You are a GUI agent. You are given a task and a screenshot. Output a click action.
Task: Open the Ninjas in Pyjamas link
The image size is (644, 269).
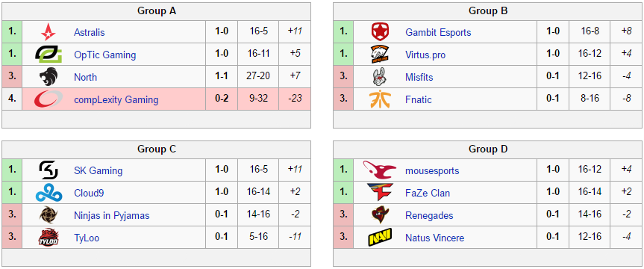(112, 215)
